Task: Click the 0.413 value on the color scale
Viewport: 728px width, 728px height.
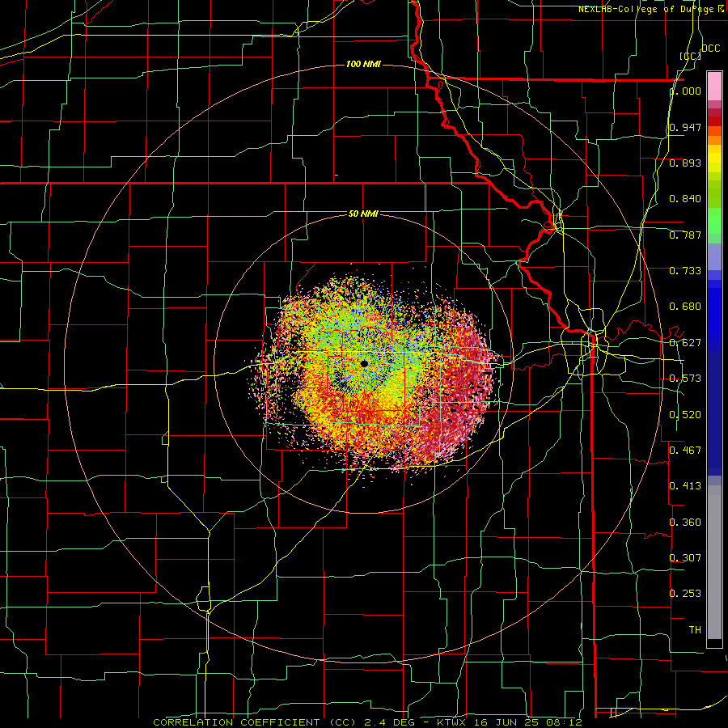Action: 685,486
